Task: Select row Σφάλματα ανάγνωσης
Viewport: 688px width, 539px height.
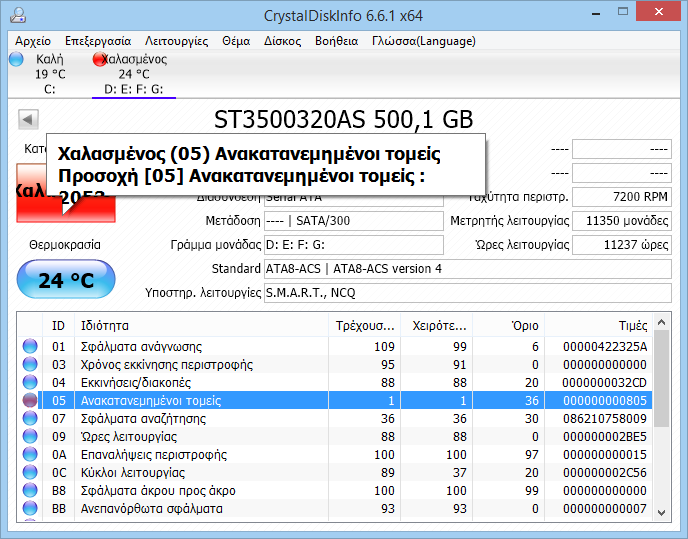Action: pyautogui.click(x=335, y=346)
